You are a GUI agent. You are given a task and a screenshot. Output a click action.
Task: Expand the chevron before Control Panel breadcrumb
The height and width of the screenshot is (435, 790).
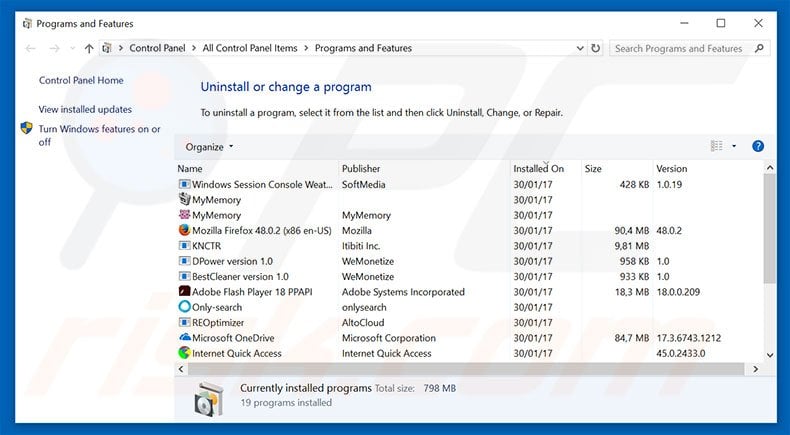(121, 48)
